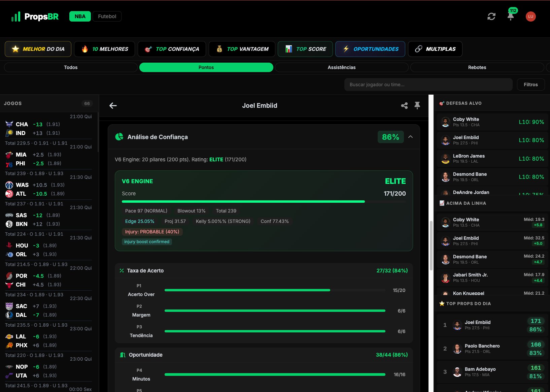Switch the sport to Futebol
550x392 pixels.
tap(107, 17)
